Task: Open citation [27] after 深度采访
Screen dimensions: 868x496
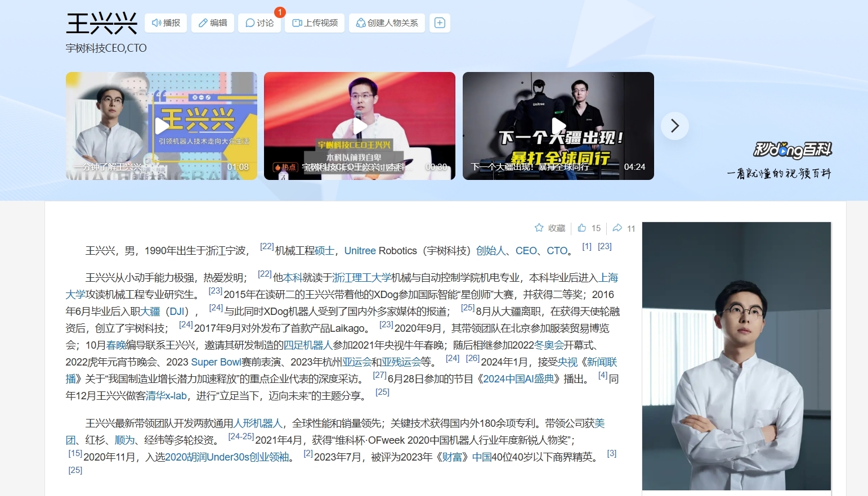Action: (380, 375)
